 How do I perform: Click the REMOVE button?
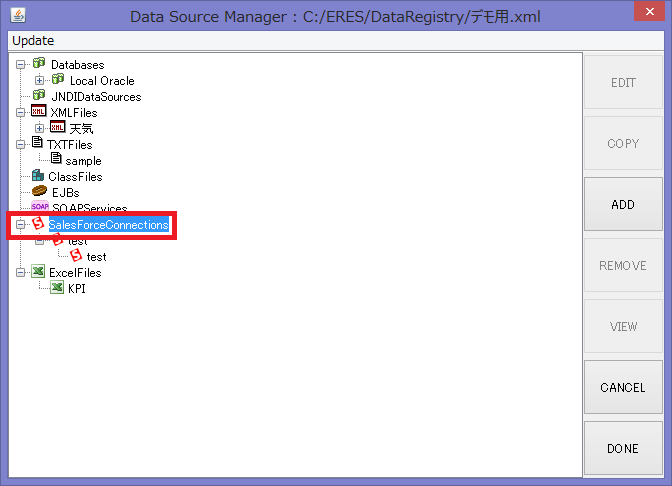[623, 265]
